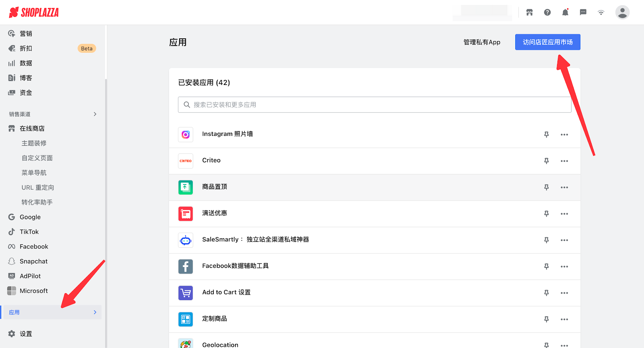
Task: Click the user account avatar
Action: (x=622, y=12)
